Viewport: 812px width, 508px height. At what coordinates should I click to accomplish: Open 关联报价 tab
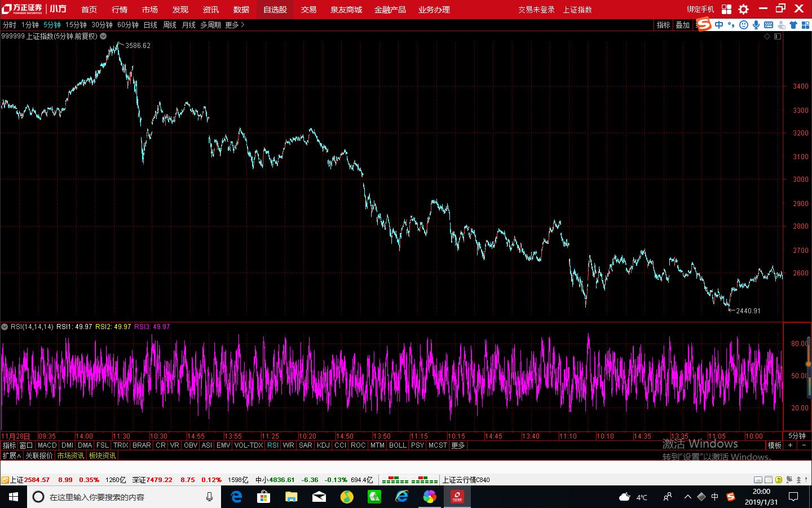[x=39, y=456]
